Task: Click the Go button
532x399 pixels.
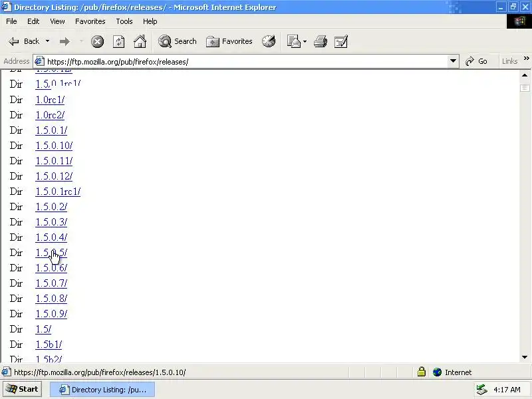Action: [476, 61]
